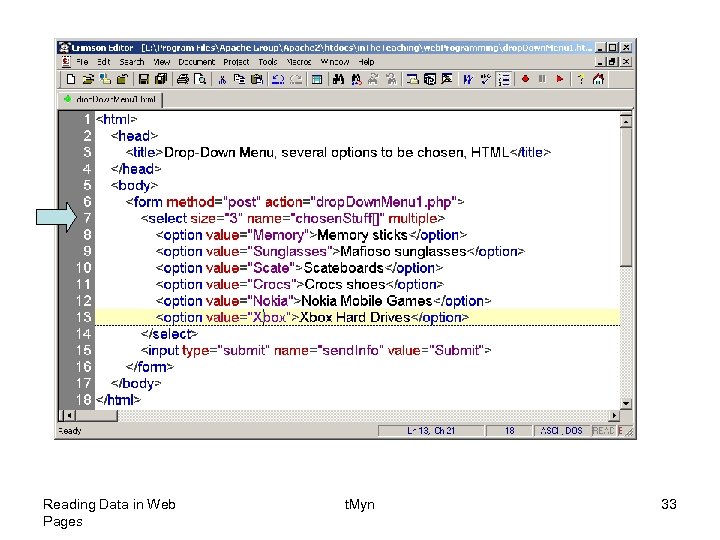
Task: Click the Open file toolbar icon
Action: click(x=88, y=79)
